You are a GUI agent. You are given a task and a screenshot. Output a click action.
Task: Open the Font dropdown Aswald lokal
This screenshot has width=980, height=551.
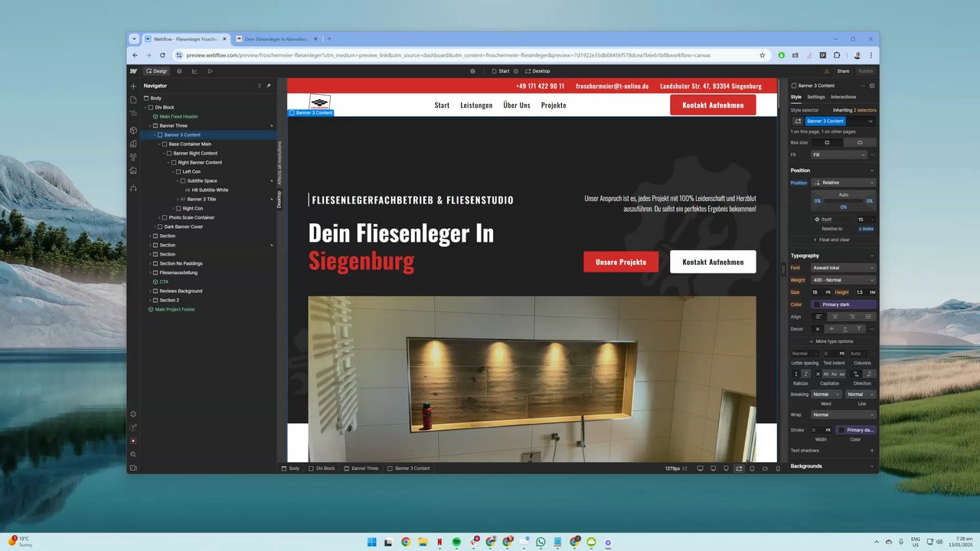(x=844, y=268)
